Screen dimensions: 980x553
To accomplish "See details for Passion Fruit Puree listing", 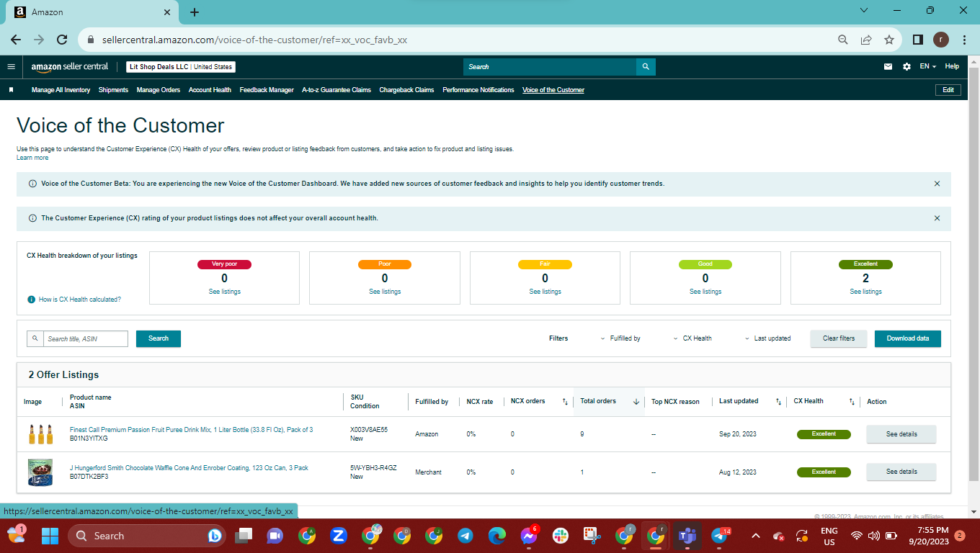I will (x=901, y=434).
